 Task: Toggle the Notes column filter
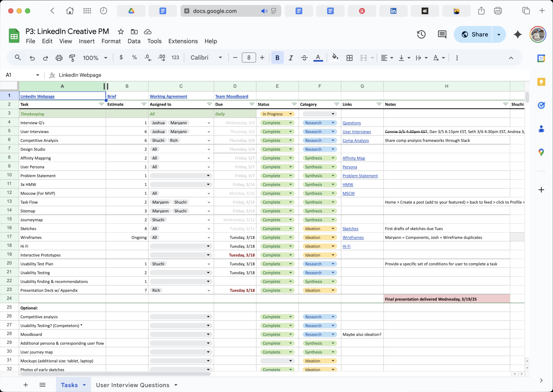506,104
